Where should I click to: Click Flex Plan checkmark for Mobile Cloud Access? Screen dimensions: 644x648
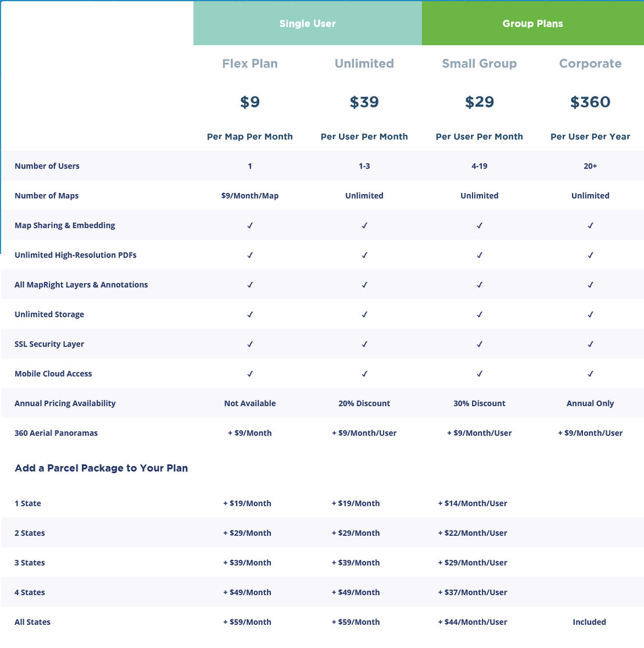(250, 374)
